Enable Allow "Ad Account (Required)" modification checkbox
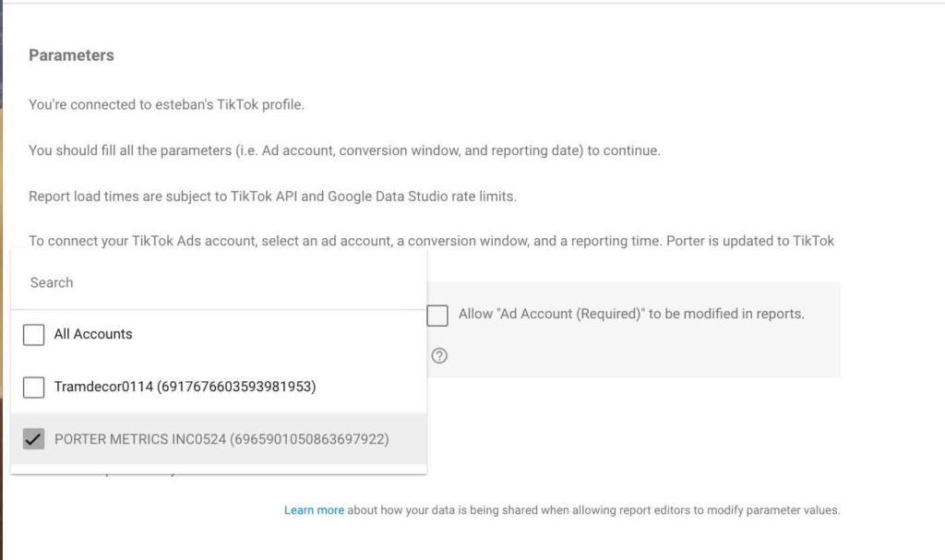 437,315
